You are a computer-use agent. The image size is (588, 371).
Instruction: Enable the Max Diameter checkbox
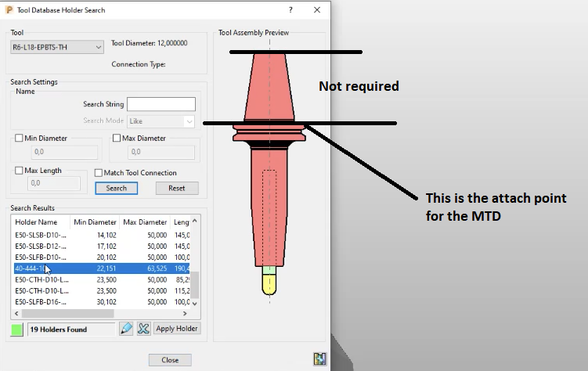pyautogui.click(x=117, y=138)
